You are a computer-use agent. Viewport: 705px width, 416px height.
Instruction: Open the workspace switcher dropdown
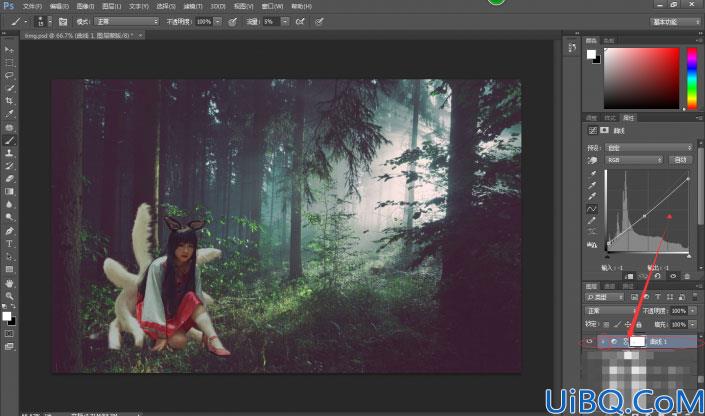click(x=675, y=22)
